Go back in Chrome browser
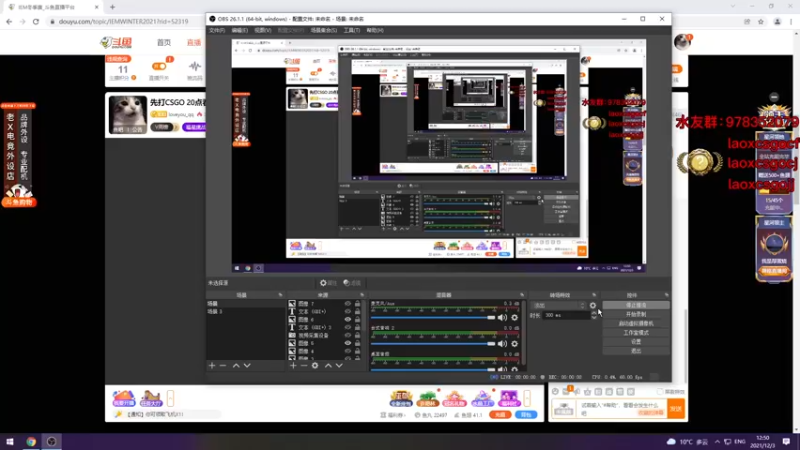 9,21
